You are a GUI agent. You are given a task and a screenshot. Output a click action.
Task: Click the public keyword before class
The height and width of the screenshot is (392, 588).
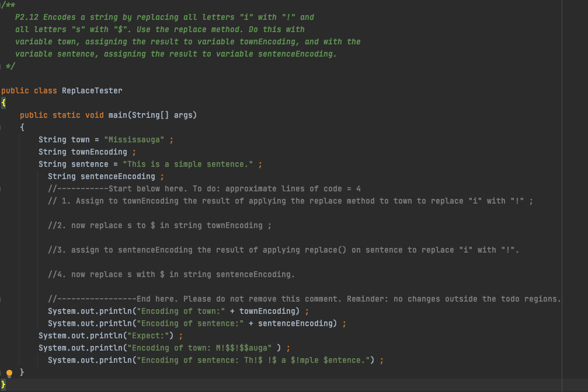click(15, 90)
